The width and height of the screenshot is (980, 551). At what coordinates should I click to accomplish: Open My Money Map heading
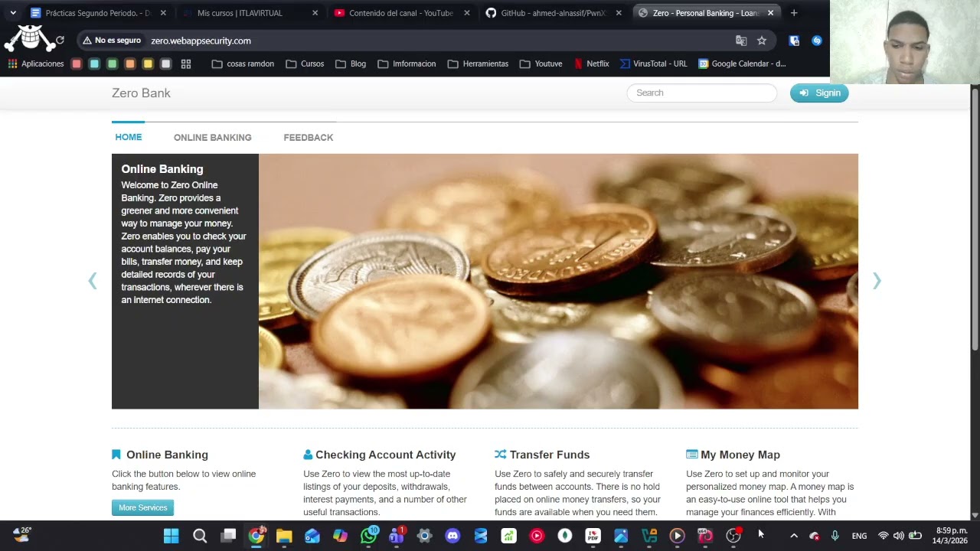pyautogui.click(x=740, y=455)
